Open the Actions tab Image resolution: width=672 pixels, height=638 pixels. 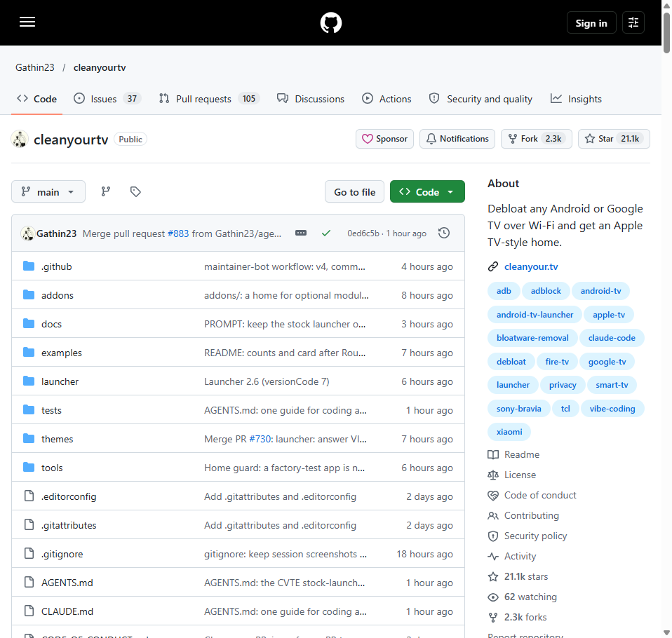tap(387, 99)
